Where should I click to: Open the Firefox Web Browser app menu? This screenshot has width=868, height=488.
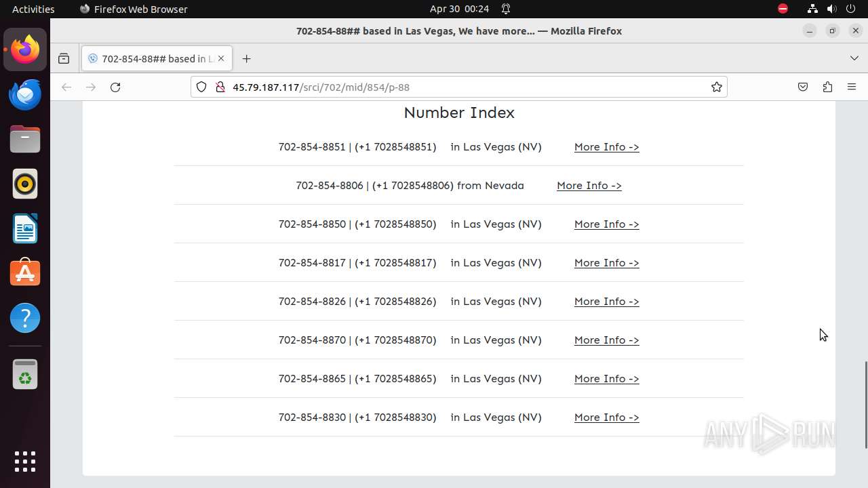coord(134,9)
